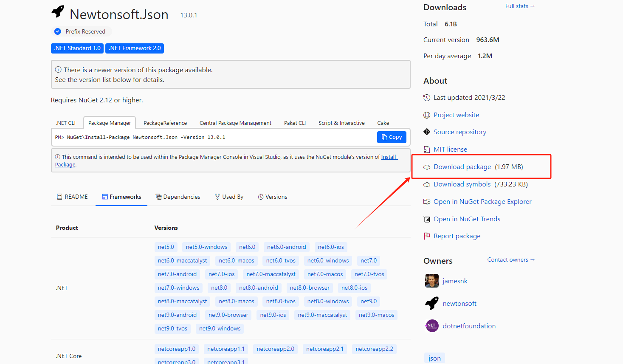Open the Project website link
This screenshot has height=364, width=623.
(x=456, y=115)
